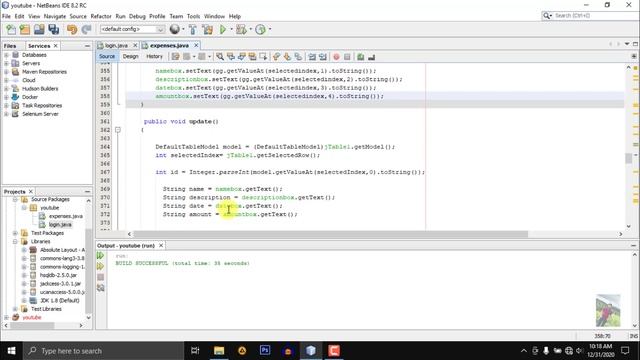
Task: Expand the Hudson Builders node
Action: [7, 89]
